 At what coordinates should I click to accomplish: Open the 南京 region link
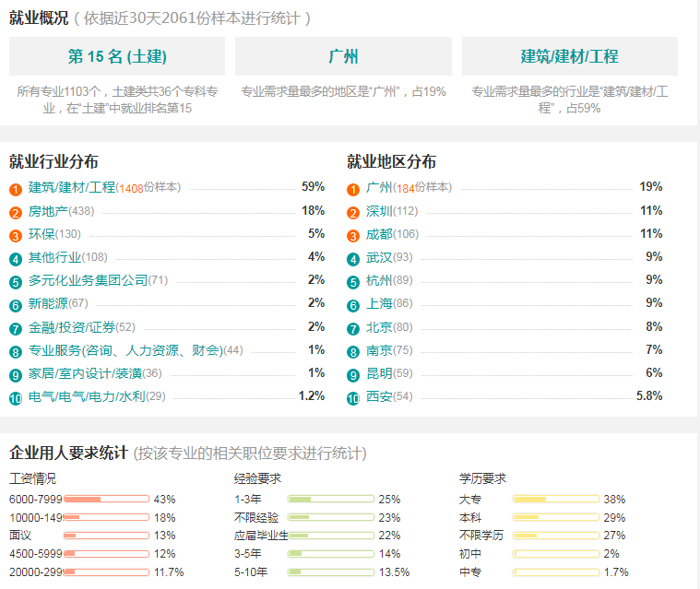(379, 350)
